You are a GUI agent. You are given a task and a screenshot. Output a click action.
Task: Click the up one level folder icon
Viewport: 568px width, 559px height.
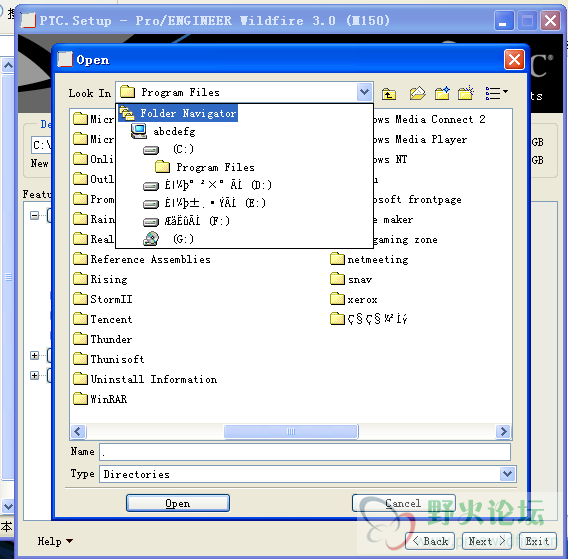click(389, 94)
